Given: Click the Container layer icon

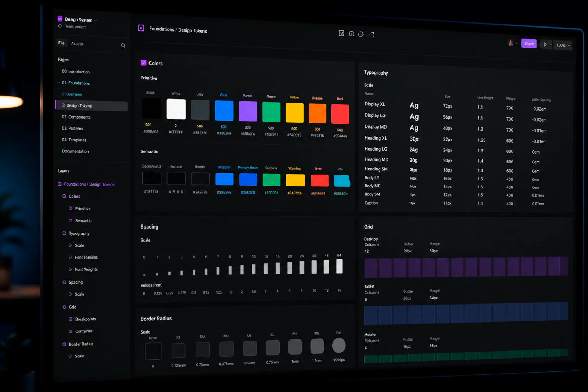Looking at the screenshot, I should (71, 331).
